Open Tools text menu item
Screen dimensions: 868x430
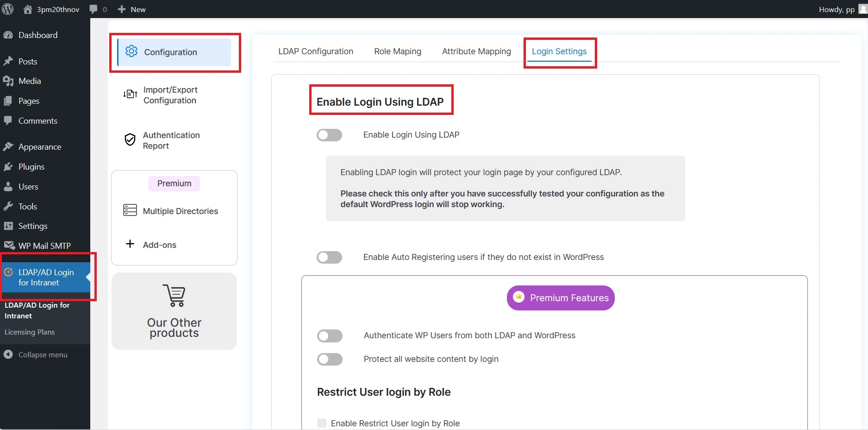click(28, 207)
